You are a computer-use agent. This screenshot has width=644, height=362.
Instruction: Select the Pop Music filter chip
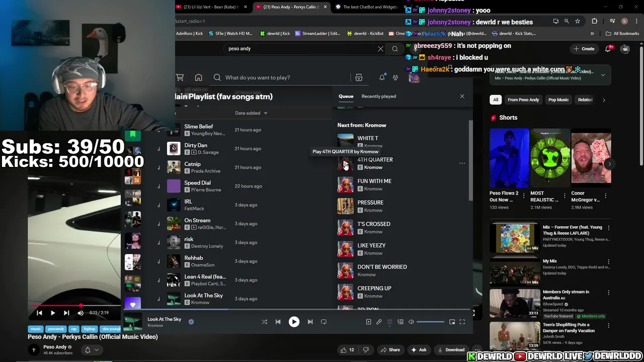tap(558, 100)
